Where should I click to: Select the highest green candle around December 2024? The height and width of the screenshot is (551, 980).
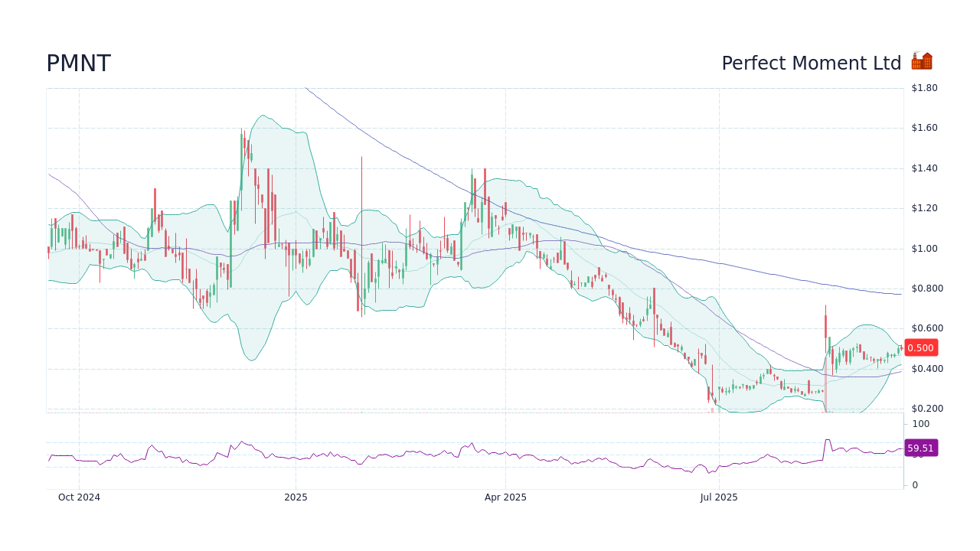243,161
